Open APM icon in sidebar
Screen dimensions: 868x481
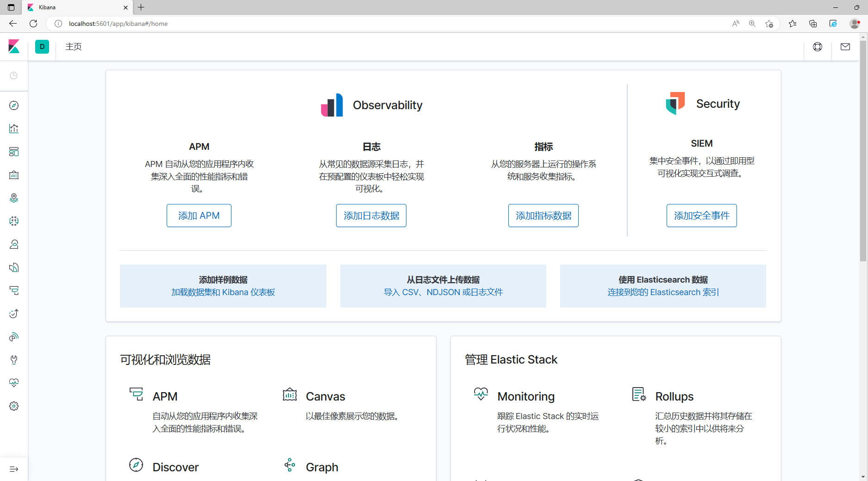coord(14,290)
